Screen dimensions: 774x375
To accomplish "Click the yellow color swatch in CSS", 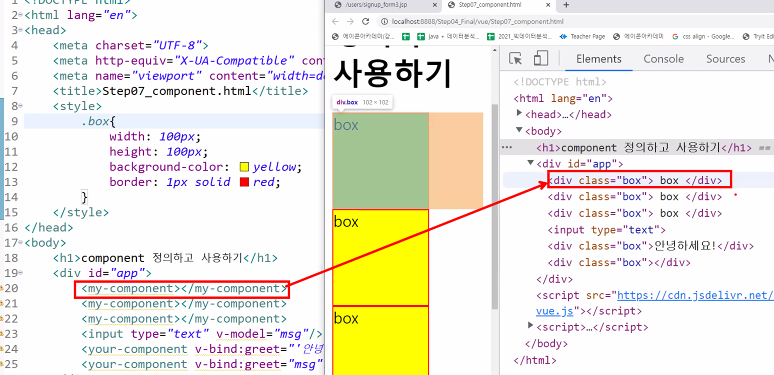I will [244, 167].
